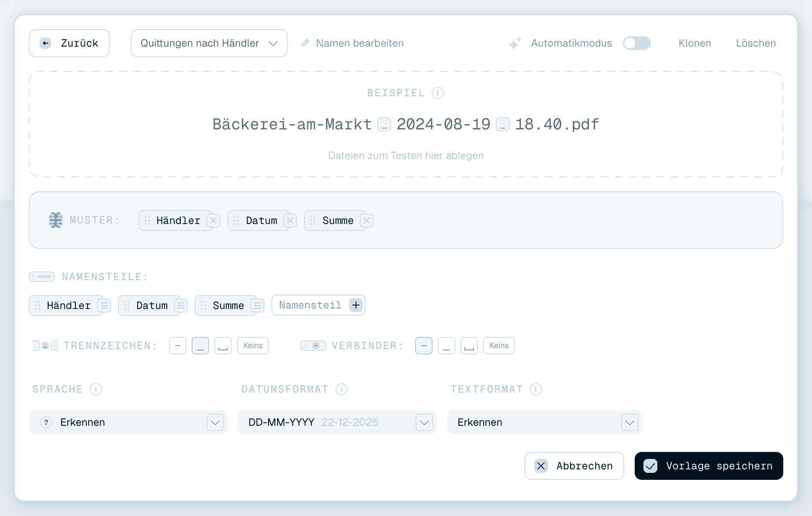The image size is (812, 516).
Task: Click the drag handle on the Datum name part
Action: click(x=127, y=306)
